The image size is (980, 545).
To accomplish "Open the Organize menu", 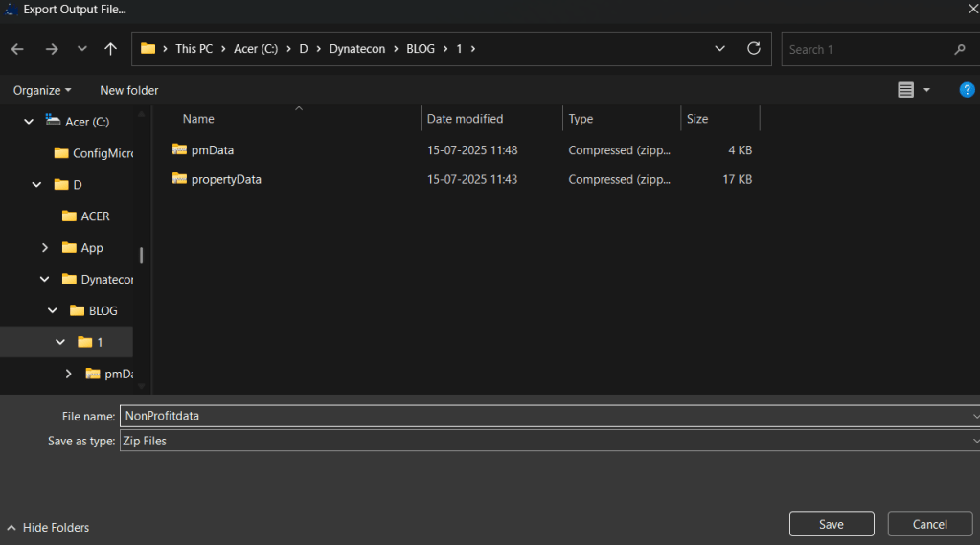I will click(42, 90).
